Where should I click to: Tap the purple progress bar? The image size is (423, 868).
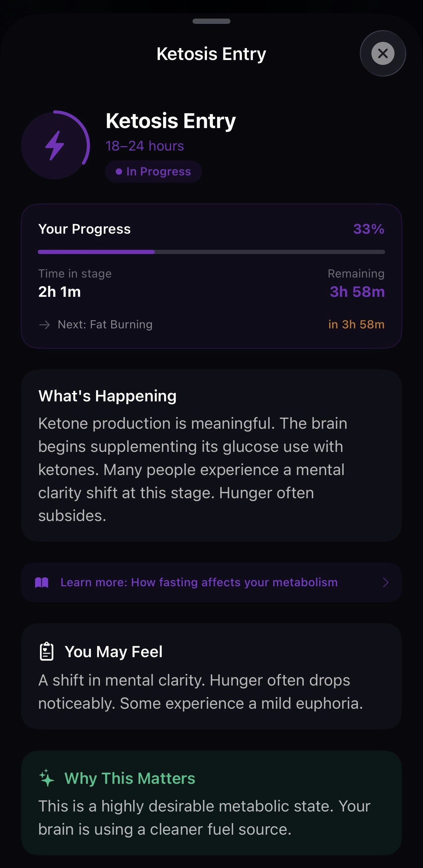211,252
